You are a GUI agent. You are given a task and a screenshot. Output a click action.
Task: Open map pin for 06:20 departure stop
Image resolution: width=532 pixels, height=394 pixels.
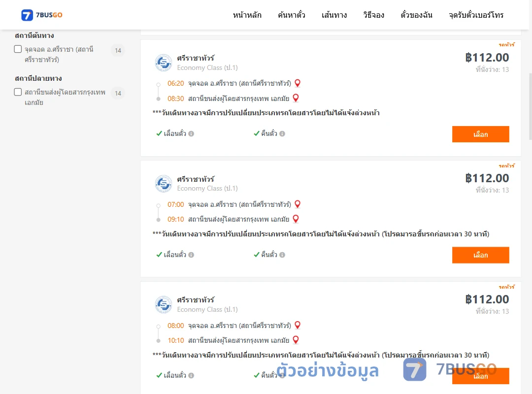[x=298, y=83]
